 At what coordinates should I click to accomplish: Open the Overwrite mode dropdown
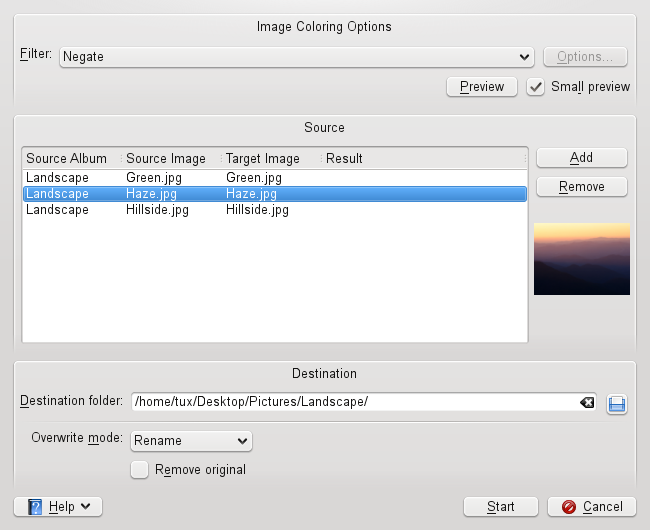point(191,441)
